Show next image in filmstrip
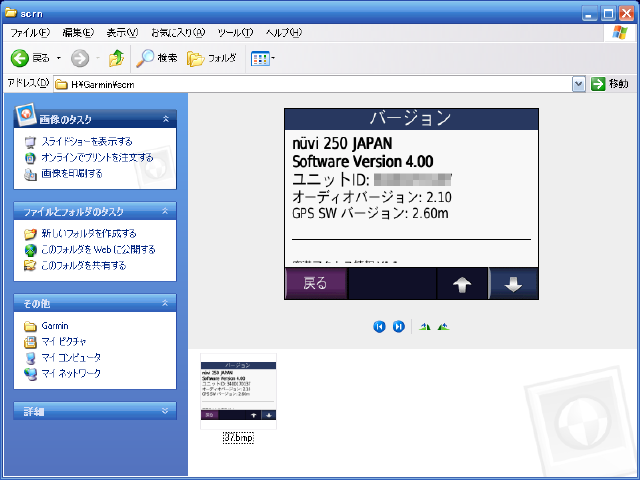The image size is (640, 480). tap(399, 327)
